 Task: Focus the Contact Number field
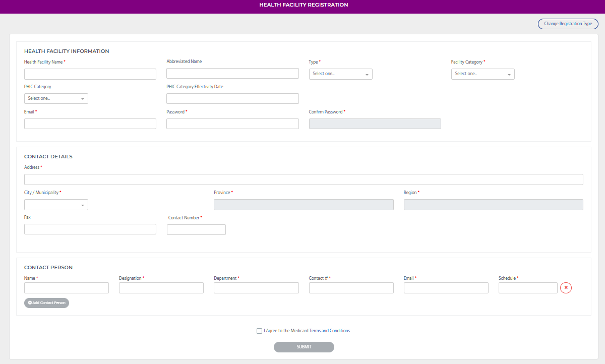click(x=196, y=230)
